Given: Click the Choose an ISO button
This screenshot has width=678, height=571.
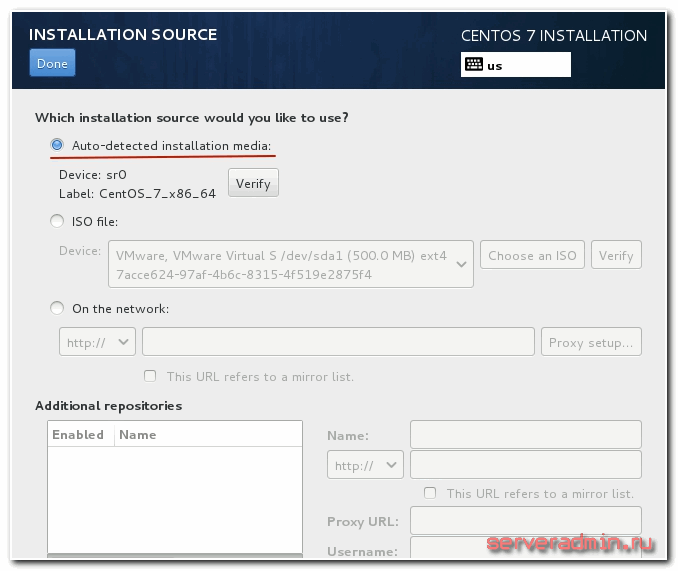Looking at the screenshot, I should 532,255.
